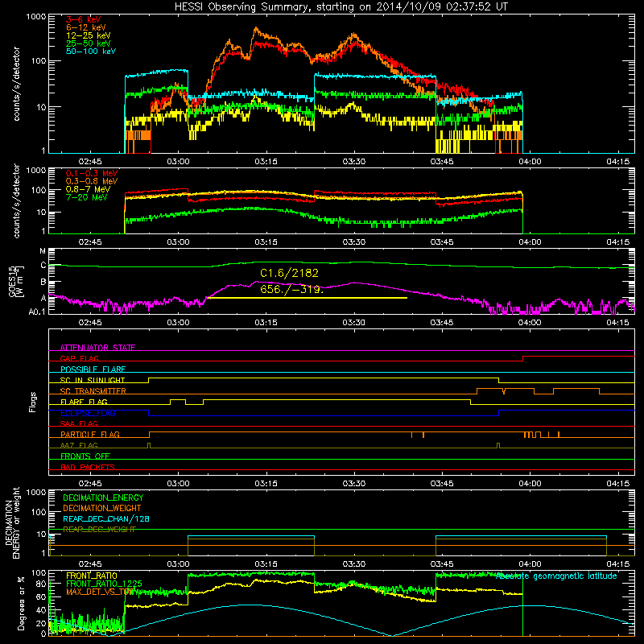Click the 04:00 tick label under the MeV plot

click(x=530, y=242)
